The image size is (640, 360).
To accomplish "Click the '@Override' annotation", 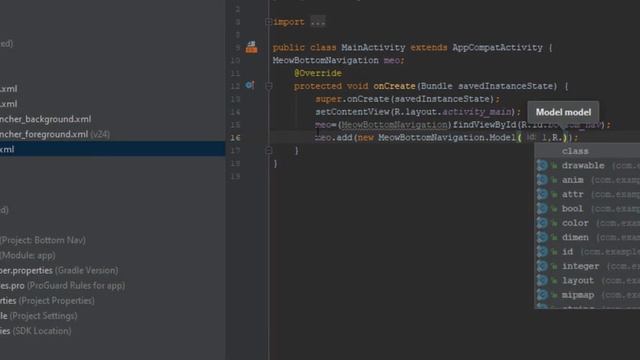I will 318,73.
